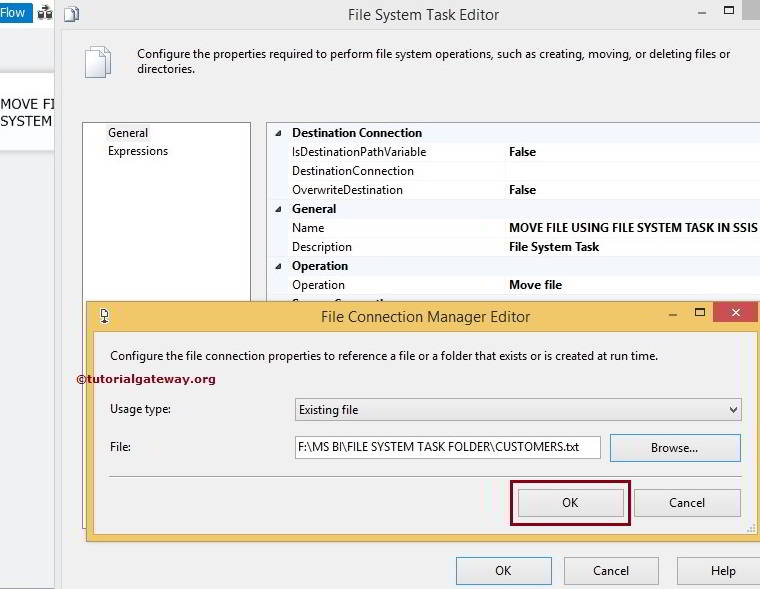Click the Description value File System Task
760x589 pixels.
554,247
